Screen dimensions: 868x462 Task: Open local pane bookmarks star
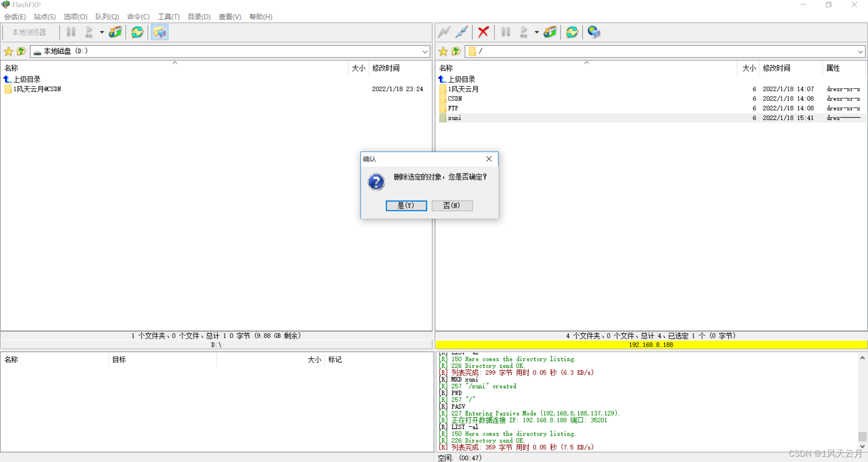[x=8, y=52]
